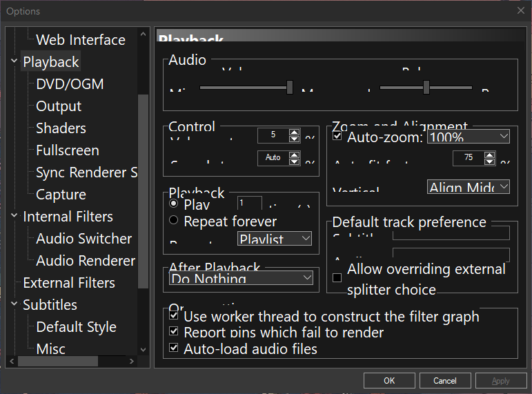Toggle report pins which fail to render
The height and width of the screenshot is (394, 532).
[173, 331]
